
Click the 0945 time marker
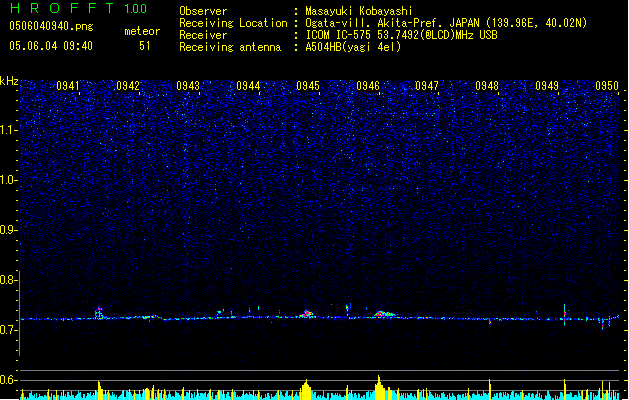308,86
